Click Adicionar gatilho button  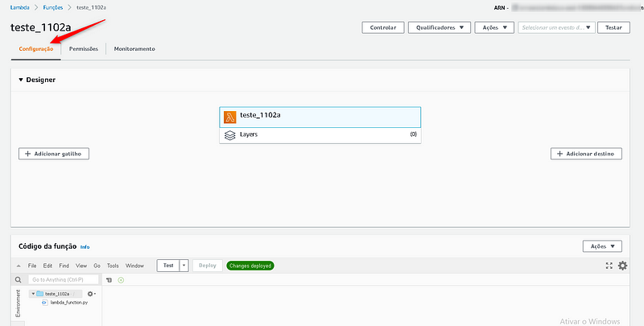coord(54,154)
